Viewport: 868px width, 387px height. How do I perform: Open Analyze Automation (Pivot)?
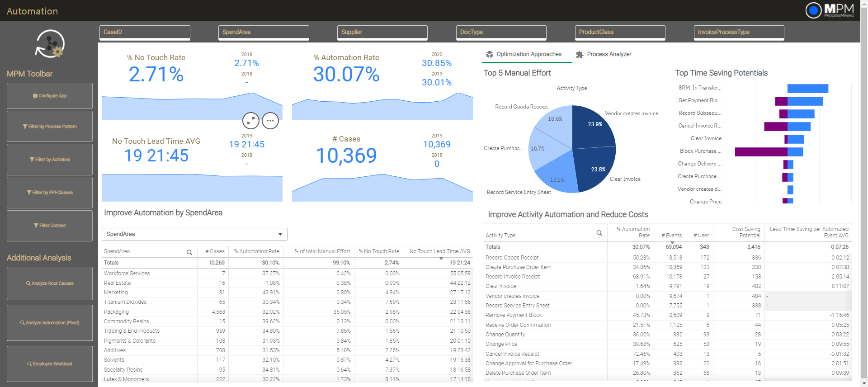coord(50,323)
